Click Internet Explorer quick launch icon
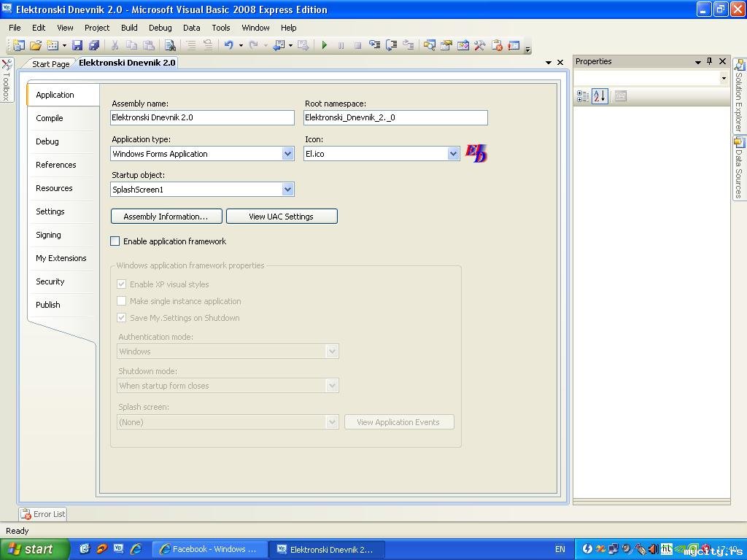Screen dimensions: 747x560 136,549
